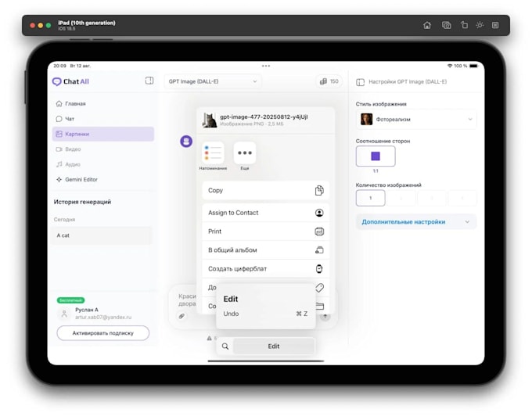Rotate the simulated iPad device

pos(464,25)
